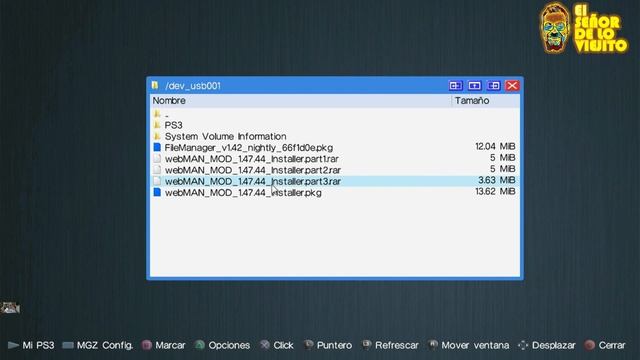Click the 3.63 MiB size value

click(x=497, y=180)
